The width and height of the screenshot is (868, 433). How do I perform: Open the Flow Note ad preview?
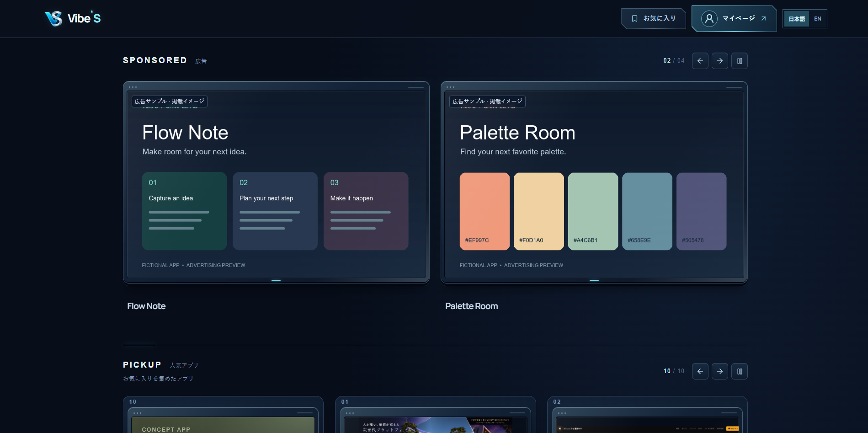(276, 182)
